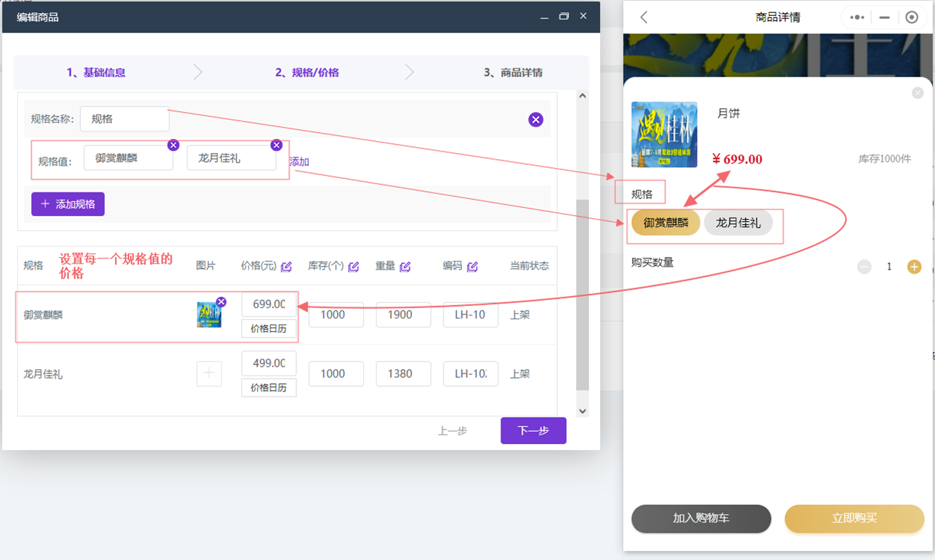Click the 御赏麒麟 price input field
The height and width of the screenshot is (560, 935).
tap(268, 304)
